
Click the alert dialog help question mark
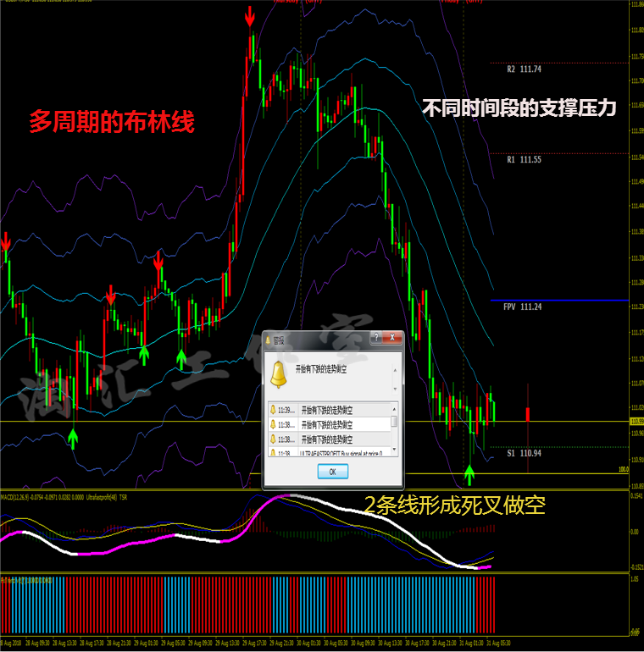376,337
